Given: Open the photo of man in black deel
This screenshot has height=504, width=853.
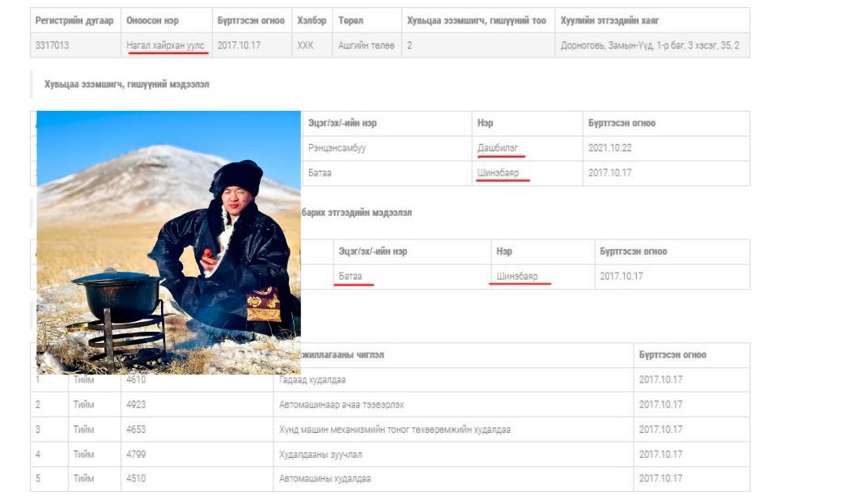Looking at the screenshot, I should [168, 242].
